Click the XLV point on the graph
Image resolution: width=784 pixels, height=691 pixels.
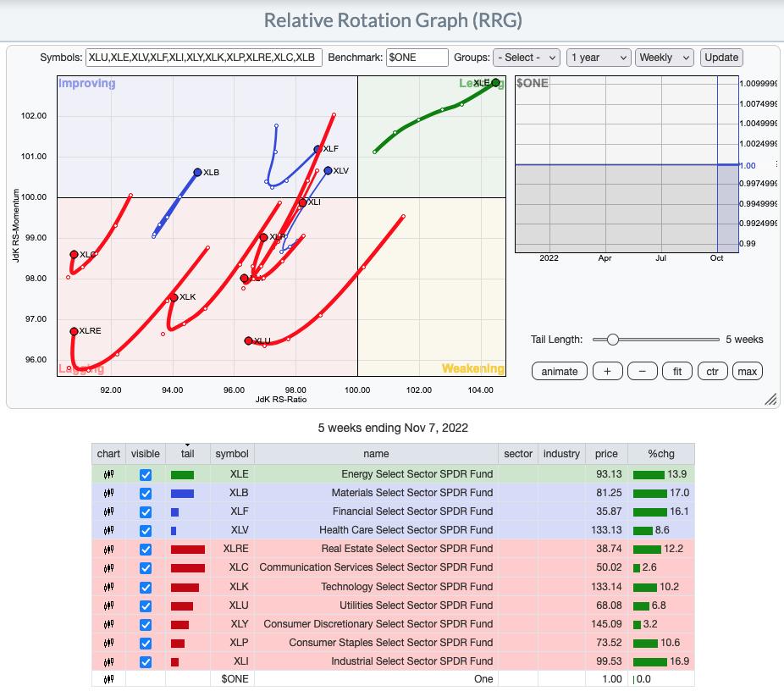tap(328, 170)
